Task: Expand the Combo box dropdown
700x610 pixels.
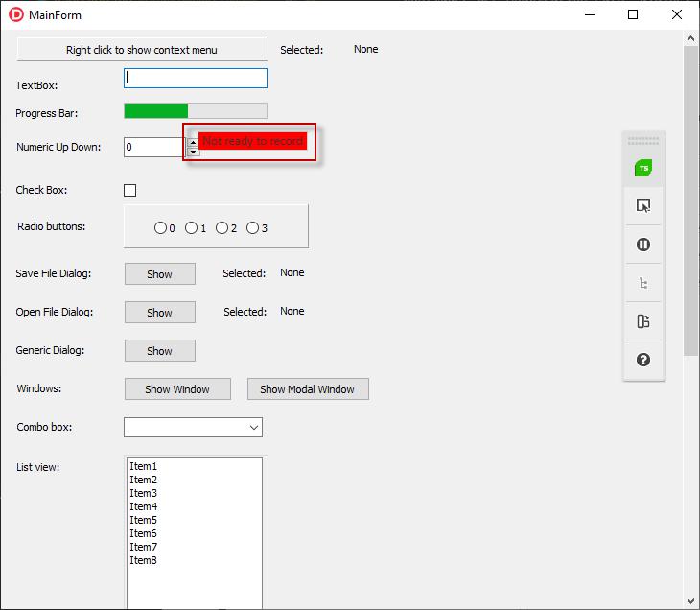Action: [254, 428]
